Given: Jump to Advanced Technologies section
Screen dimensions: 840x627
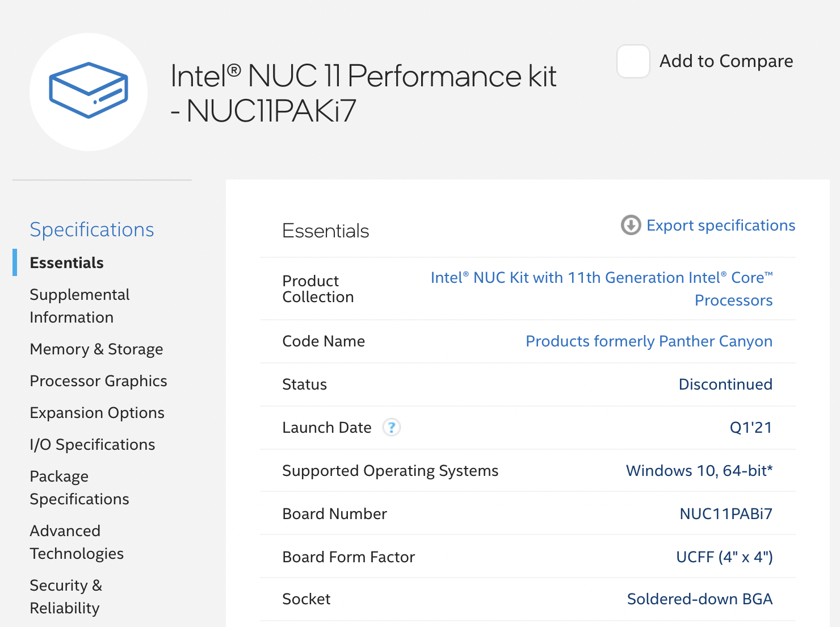Looking at the screenshot, I should [x=77, y=542].
